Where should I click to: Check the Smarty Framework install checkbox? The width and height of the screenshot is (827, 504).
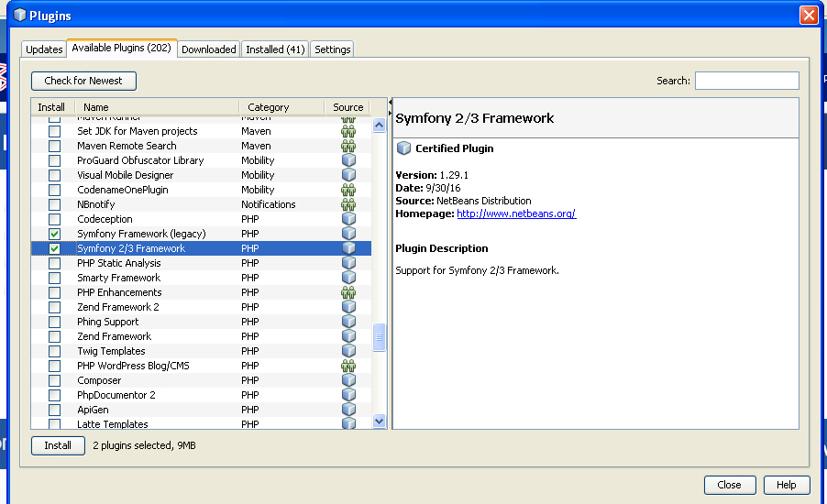pyautogui.click(x=55, y=278)
